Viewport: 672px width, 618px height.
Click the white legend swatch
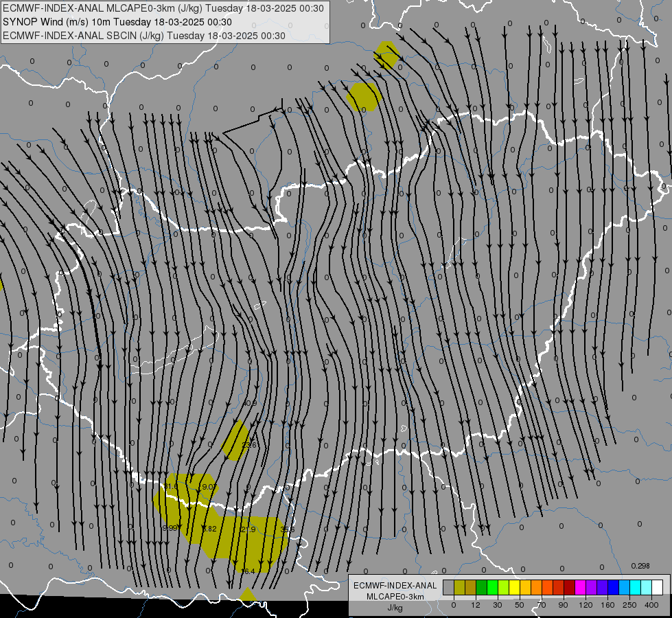click(657, 587)
